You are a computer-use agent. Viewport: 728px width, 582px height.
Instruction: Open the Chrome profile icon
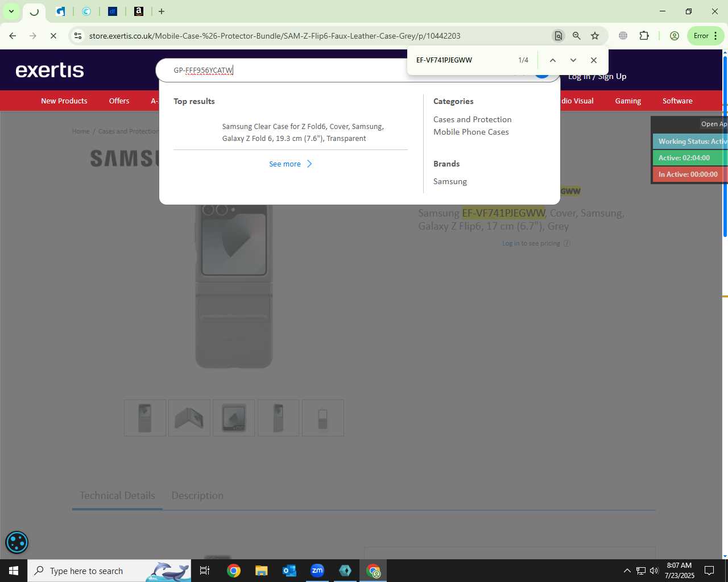coord(675,36)
